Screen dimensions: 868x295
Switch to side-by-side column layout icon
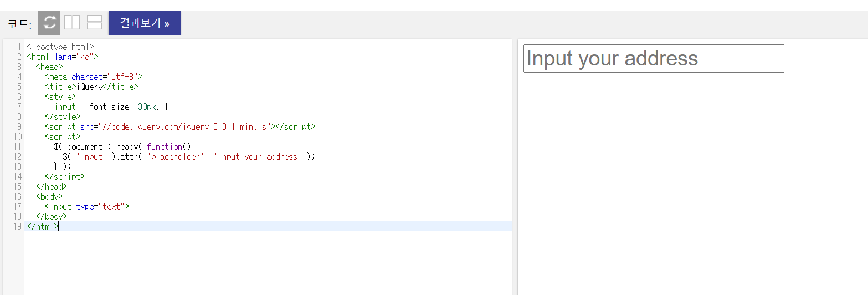(x=72, y=22)
